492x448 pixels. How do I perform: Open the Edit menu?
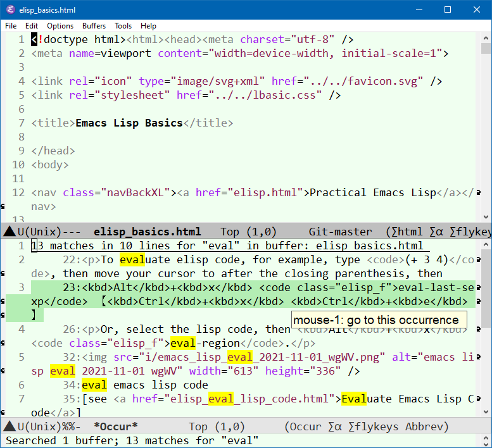coord(32,26)
